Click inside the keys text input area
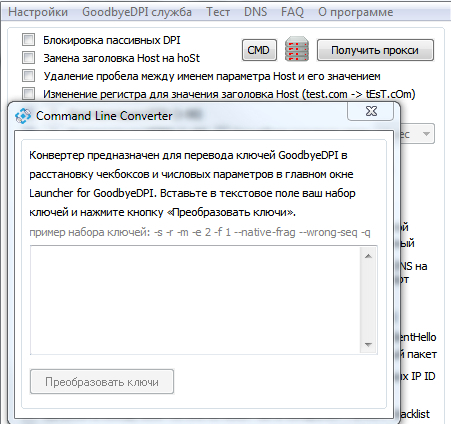451x424 pixels. (195, 300)
